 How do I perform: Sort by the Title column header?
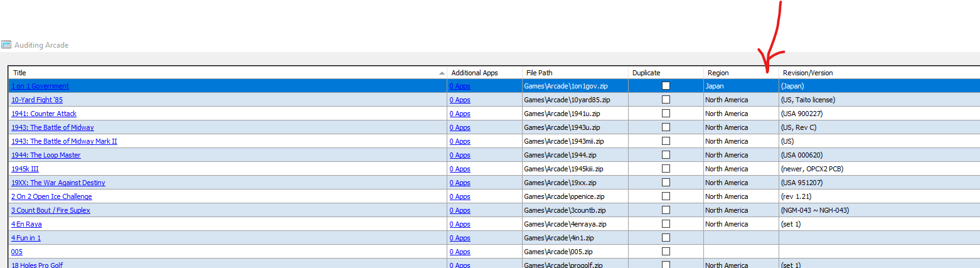tap(228, 73)
